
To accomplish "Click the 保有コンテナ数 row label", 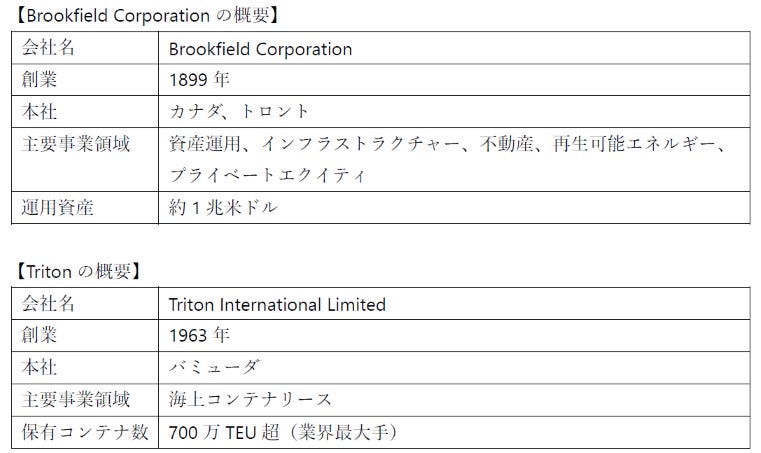I will tap(85, 432).
